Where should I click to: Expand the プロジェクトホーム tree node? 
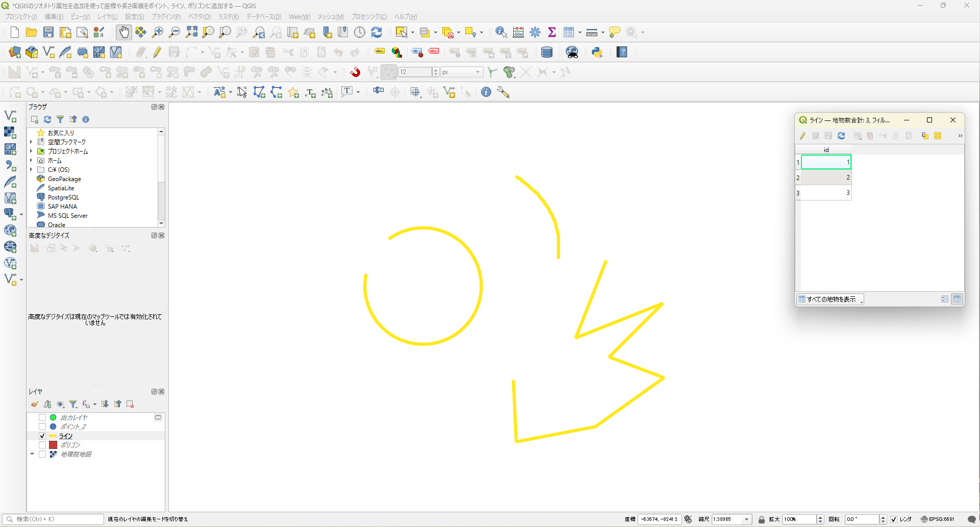[x=32, y=151]
